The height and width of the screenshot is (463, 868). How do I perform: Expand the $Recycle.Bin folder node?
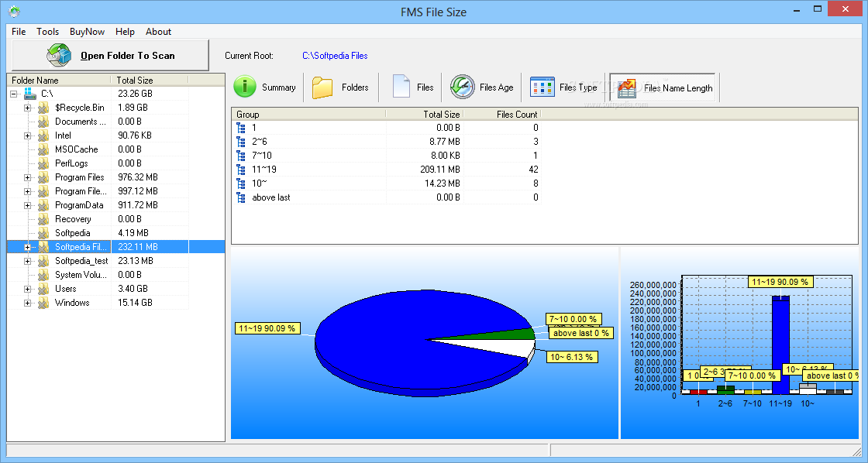pyautogui.click(x=27, y=108)
